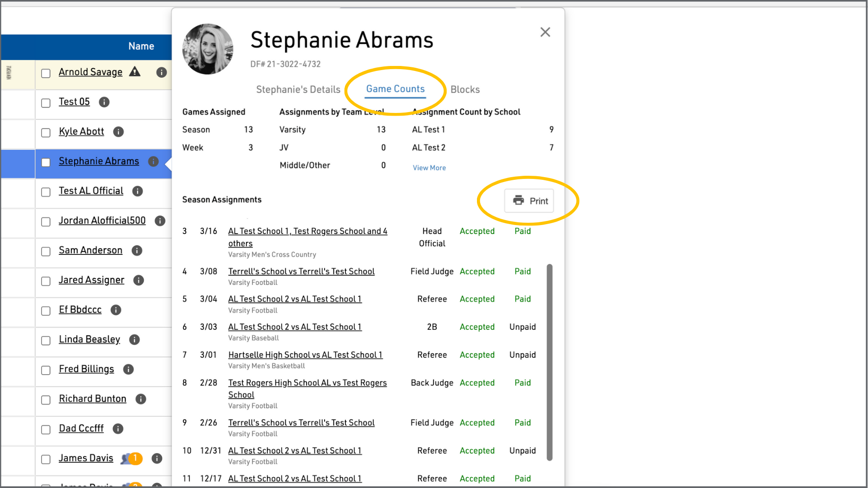Image resolution: width=868 pixels, height=488 pixels.
Task: Open info icon for Kyle Abott
Action: 118,131
